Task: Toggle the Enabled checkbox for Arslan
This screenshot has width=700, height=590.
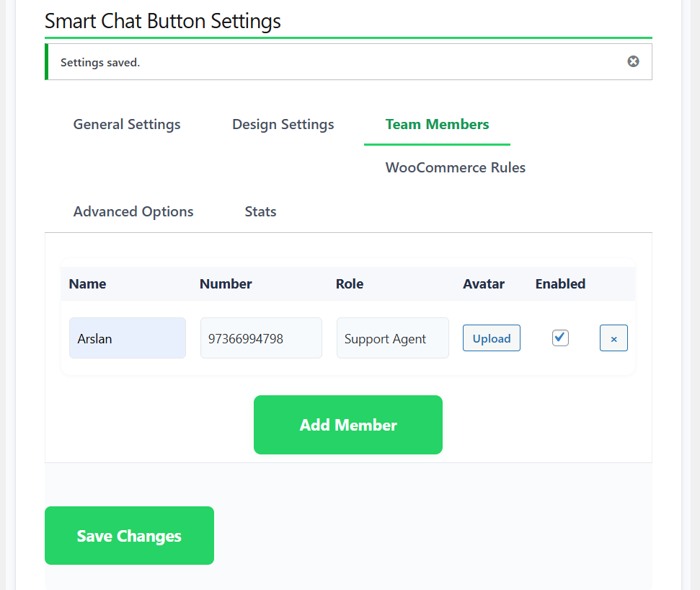Action: [x=560, y=338]
